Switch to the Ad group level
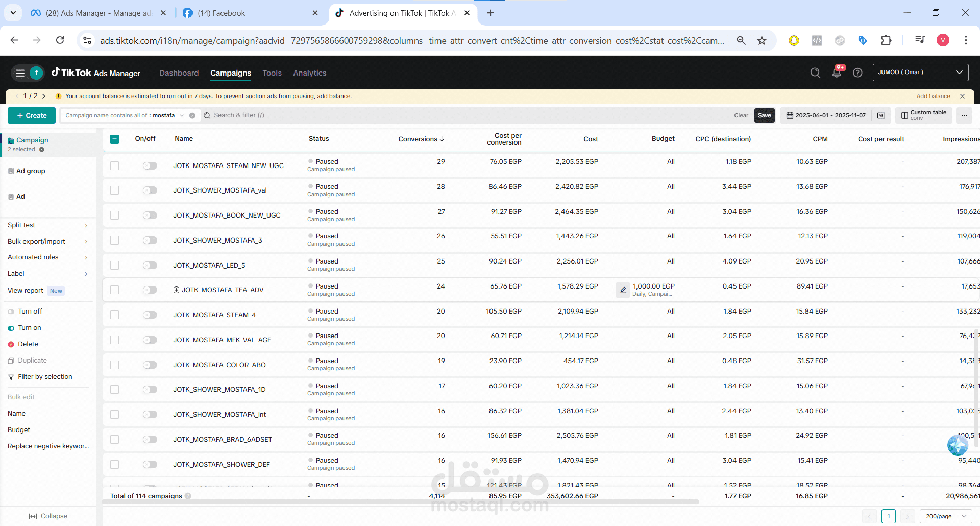 click(31, 171)
